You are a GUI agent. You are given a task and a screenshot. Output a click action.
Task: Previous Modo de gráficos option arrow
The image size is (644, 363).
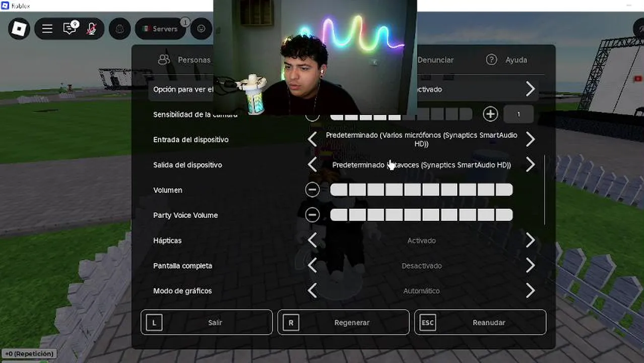click(x=312, y=291)
